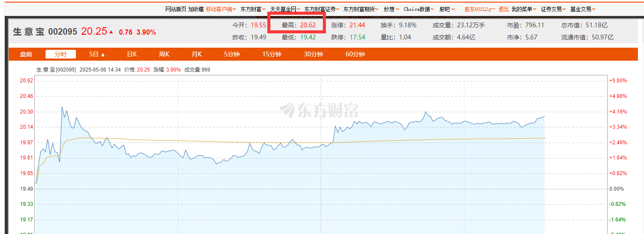Expand the Choice数据 dropdown
This screenshot has height=234, width=644.
tap(419, 9)
